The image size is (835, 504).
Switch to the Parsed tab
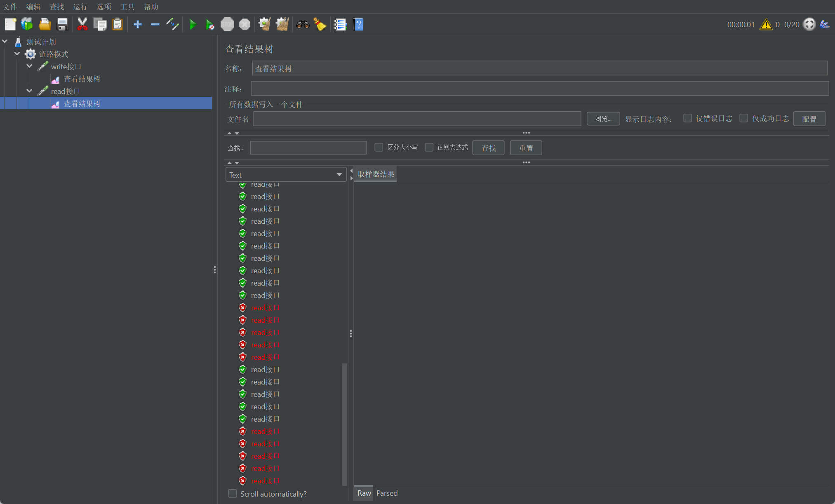tap(387, 493)
